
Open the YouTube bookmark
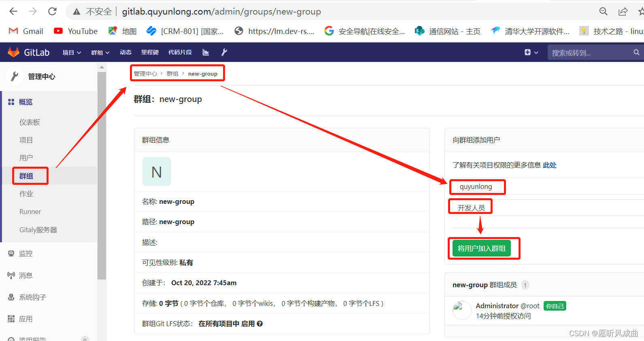pos(76,31)
